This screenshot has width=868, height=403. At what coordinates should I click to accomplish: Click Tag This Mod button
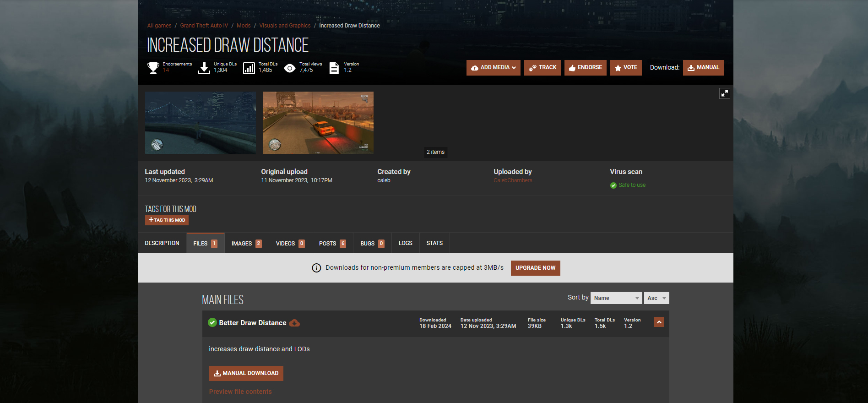click(167, 220)
